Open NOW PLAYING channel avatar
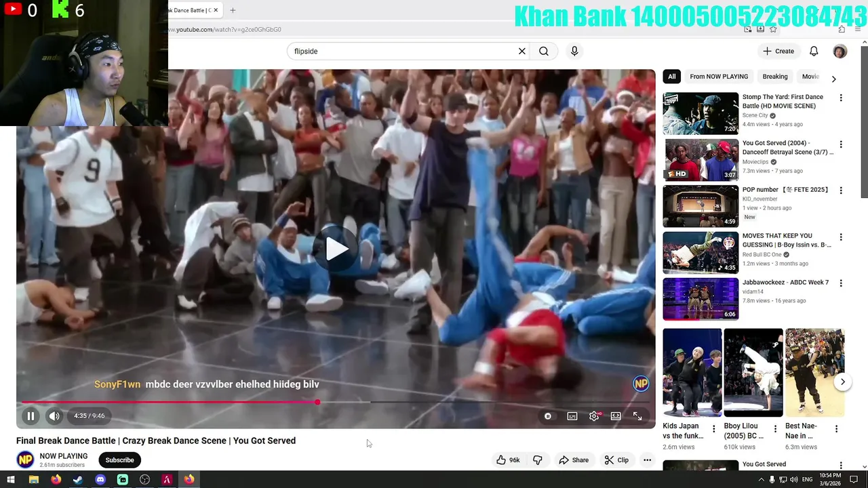Screen dimensions: 868x488 (x=25, y=460)
